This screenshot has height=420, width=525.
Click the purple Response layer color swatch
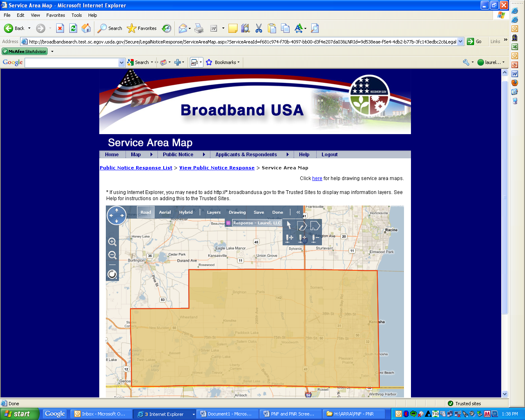click(x=228, y=223)
